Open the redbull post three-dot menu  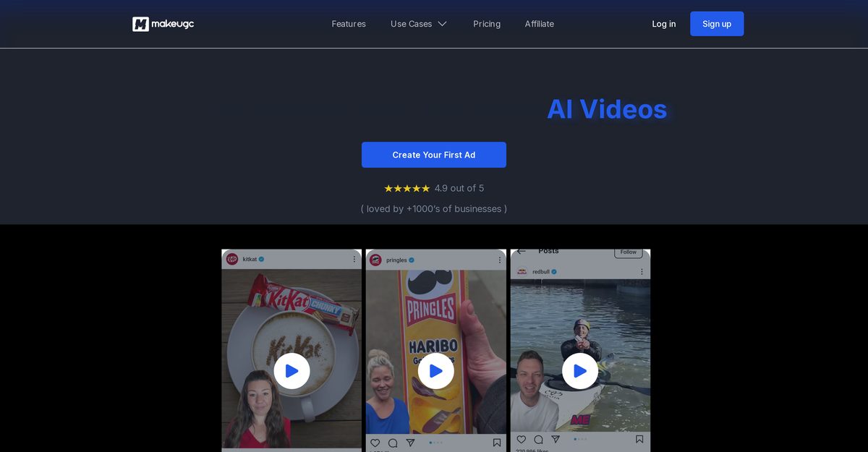point(642,272)
